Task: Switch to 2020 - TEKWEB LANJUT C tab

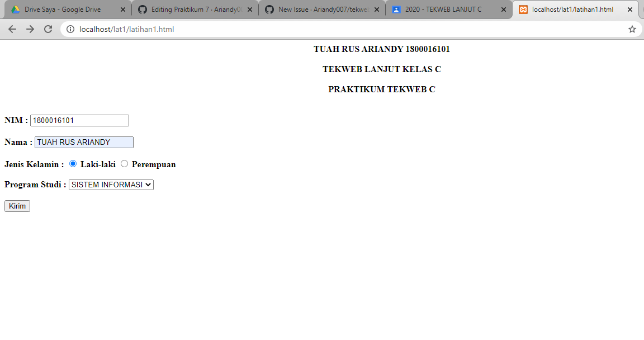Action: click(449, 10)
